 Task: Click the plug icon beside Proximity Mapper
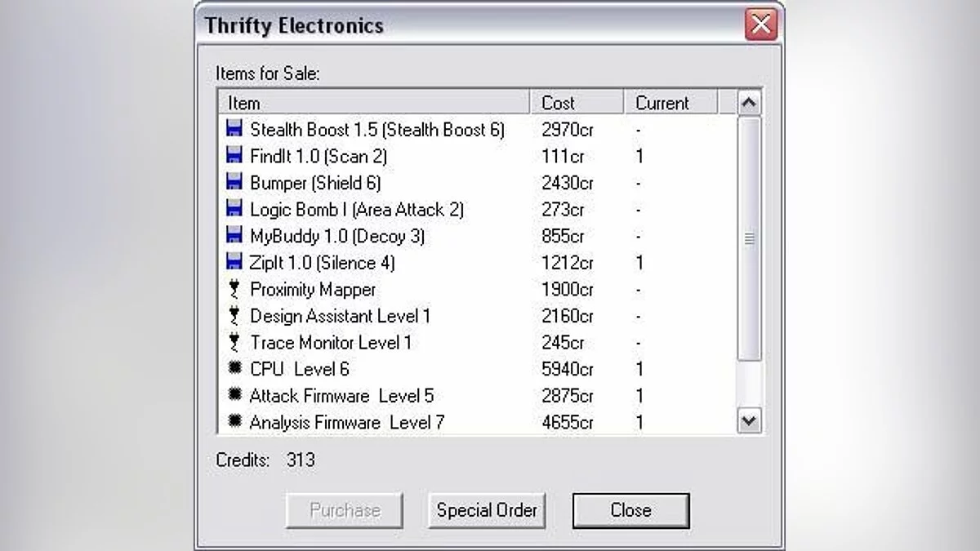(x=235, y=289)
